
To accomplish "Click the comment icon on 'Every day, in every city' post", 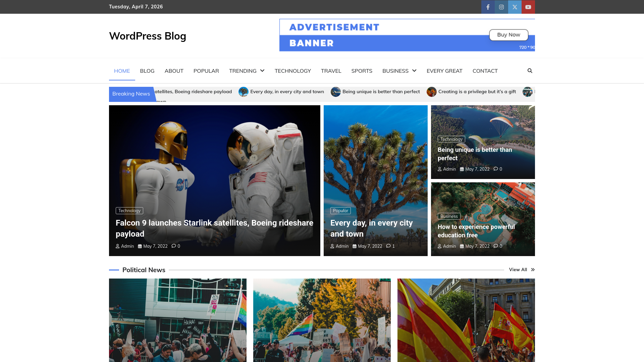I will pyautogui.click(x=388, y=246).
